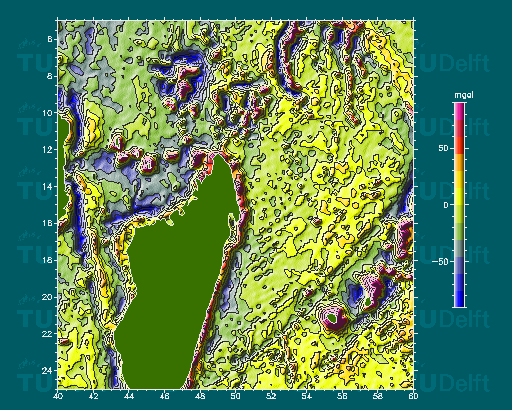This screenshot has height=410, width=512.
Task: Click the small green island near longitude 57.5
Action: coord(368,303)
